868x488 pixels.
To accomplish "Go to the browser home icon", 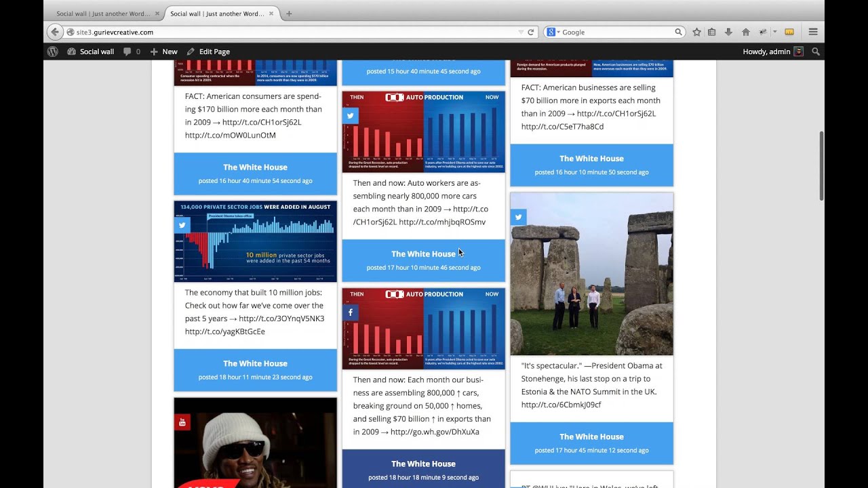I will 745,32.
